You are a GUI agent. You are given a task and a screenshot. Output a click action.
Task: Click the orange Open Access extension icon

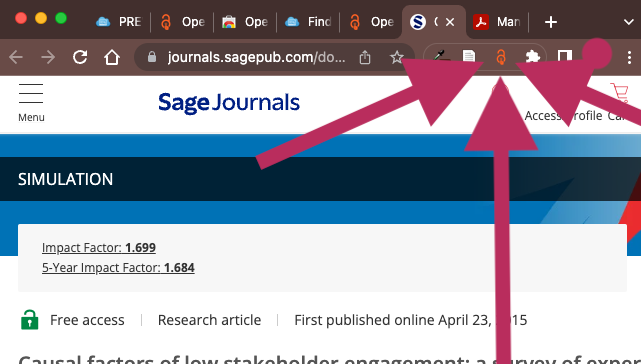501,57
